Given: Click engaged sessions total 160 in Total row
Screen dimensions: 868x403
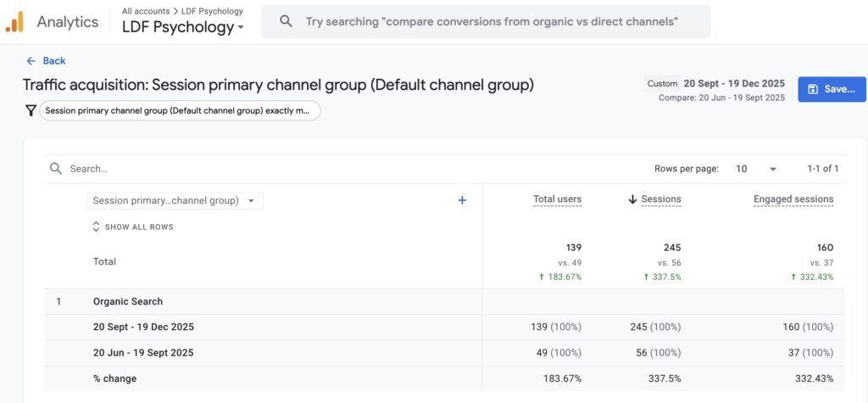Looking at the screenshot, I should tap(825, 247).
